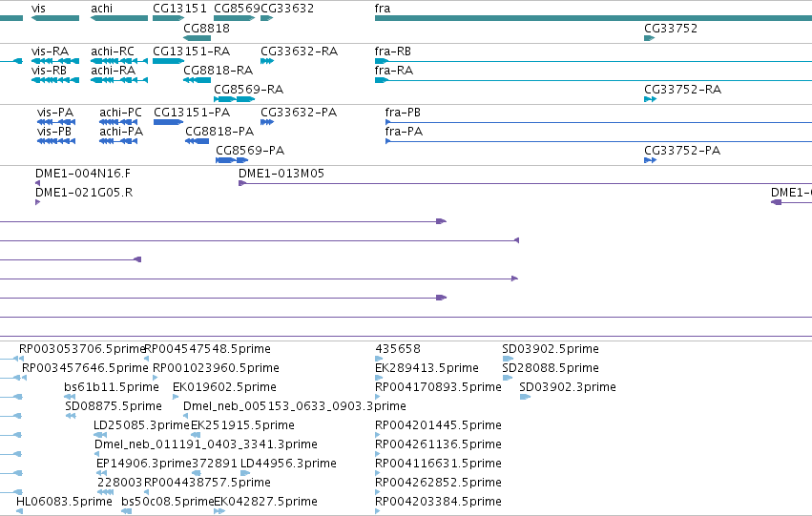The width and height of the screenshot is (812, 516).
Task: Select the CG8818 gene feature
Action: click(x=198, y=38)
